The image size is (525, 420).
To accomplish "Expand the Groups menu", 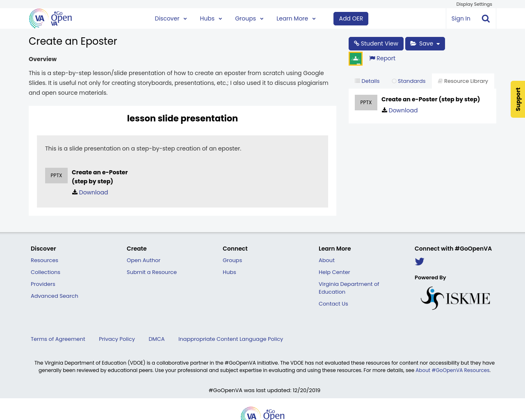I will (x=249, y=18).
